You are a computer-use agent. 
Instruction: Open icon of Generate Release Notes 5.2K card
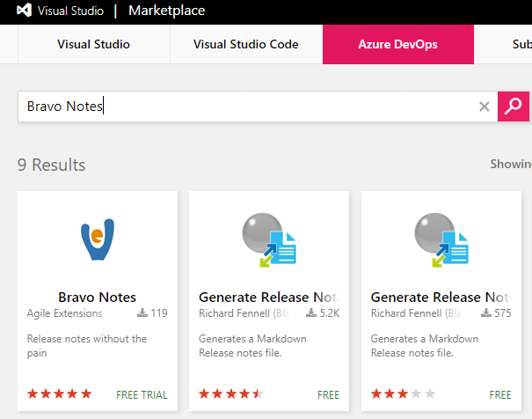click(269, 239)
